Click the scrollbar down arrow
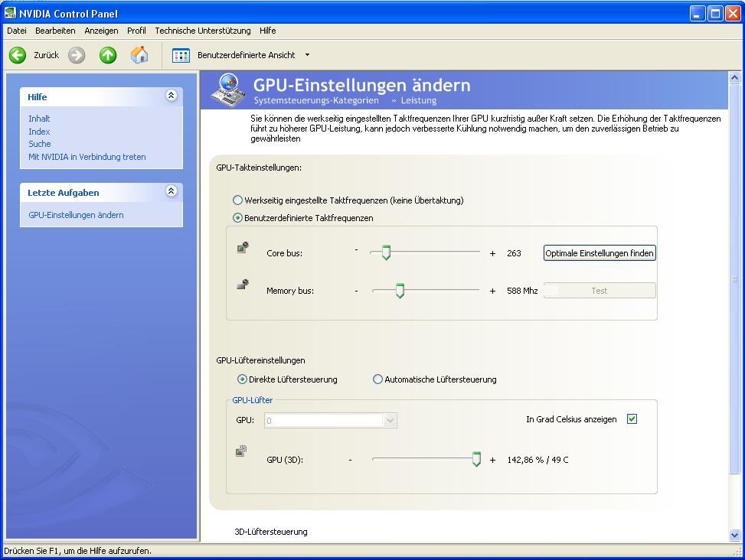The height and width of the screenshot is (560, 745). (x=734, y=536)
